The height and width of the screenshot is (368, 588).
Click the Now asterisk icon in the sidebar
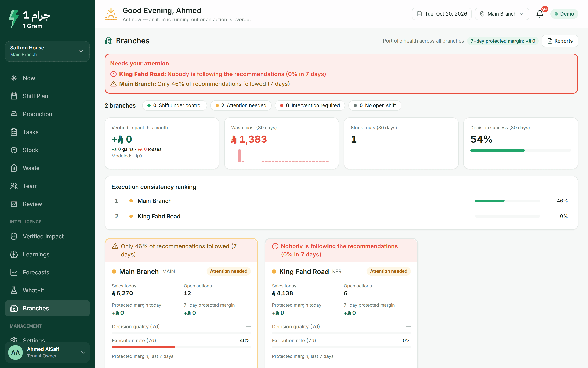[14, 78]
